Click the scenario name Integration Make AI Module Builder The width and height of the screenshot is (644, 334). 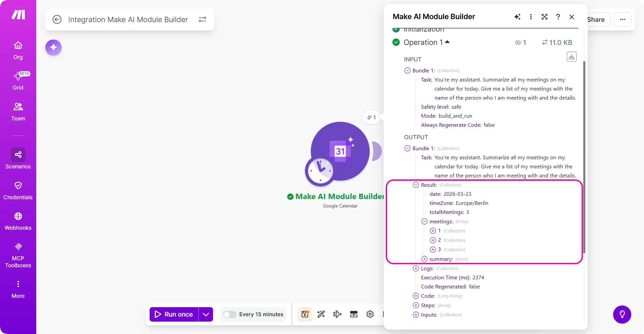128,19
